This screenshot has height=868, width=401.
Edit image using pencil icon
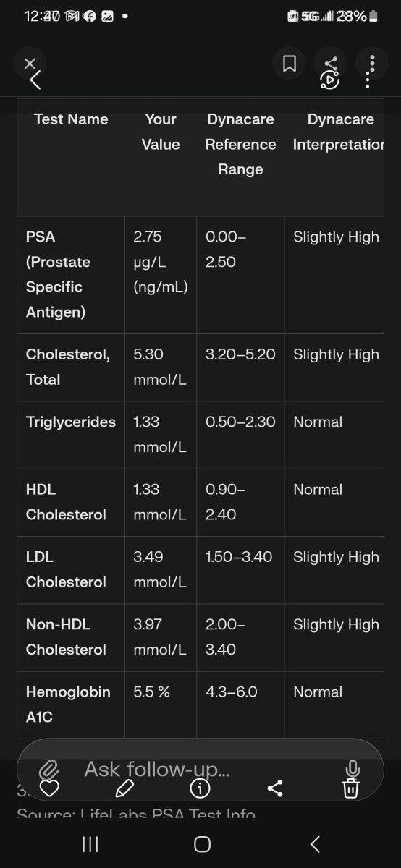[x=124, y=788]
